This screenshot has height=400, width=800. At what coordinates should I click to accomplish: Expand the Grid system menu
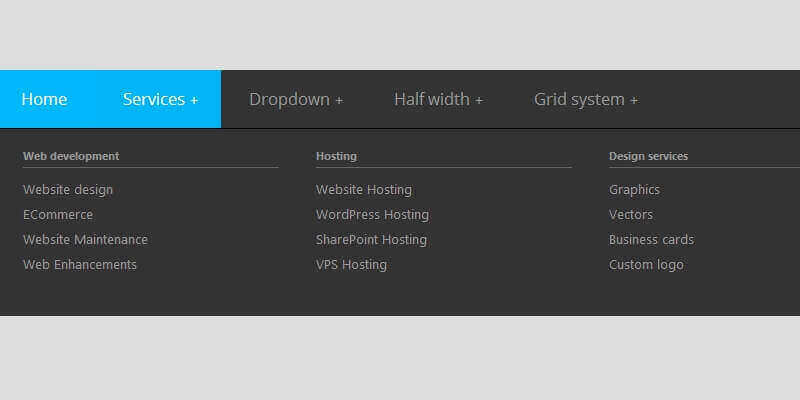click(x=586, y=99)
